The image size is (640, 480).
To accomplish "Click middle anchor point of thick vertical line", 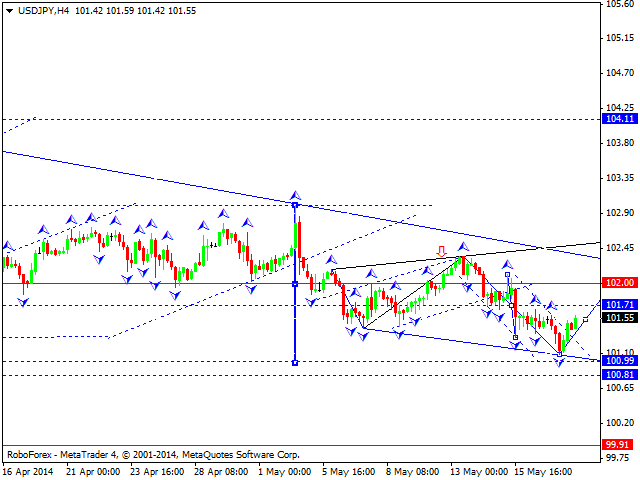I will (x=295, y=284).
